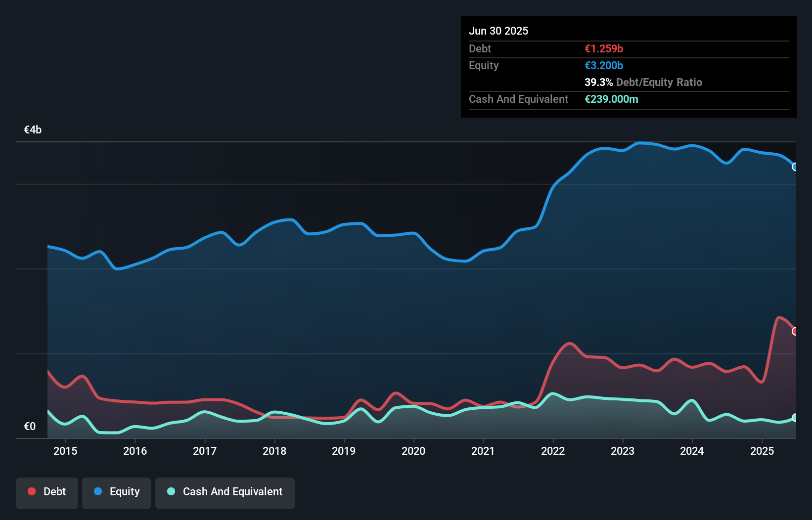Select the 2020 year label

[x=414, y=451]
